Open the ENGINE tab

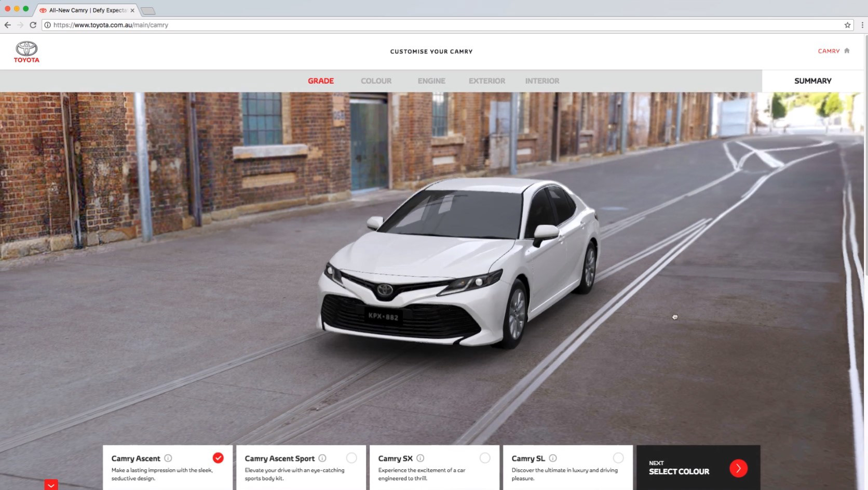[431, 81]
